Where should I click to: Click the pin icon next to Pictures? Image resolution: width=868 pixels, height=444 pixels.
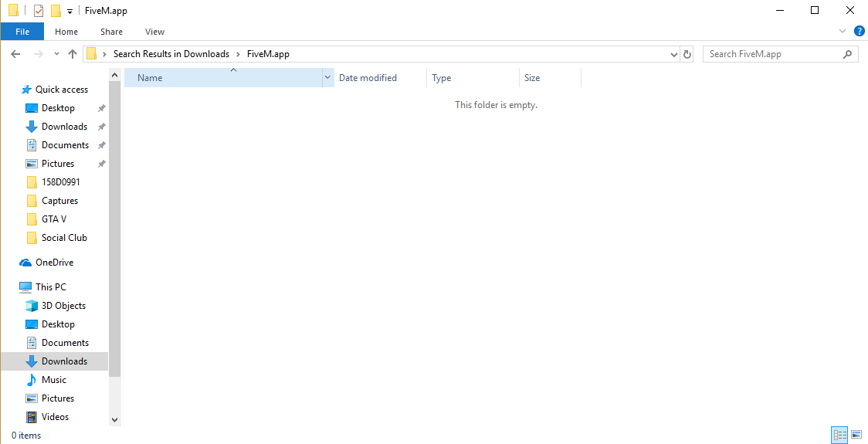click(101, 164)
